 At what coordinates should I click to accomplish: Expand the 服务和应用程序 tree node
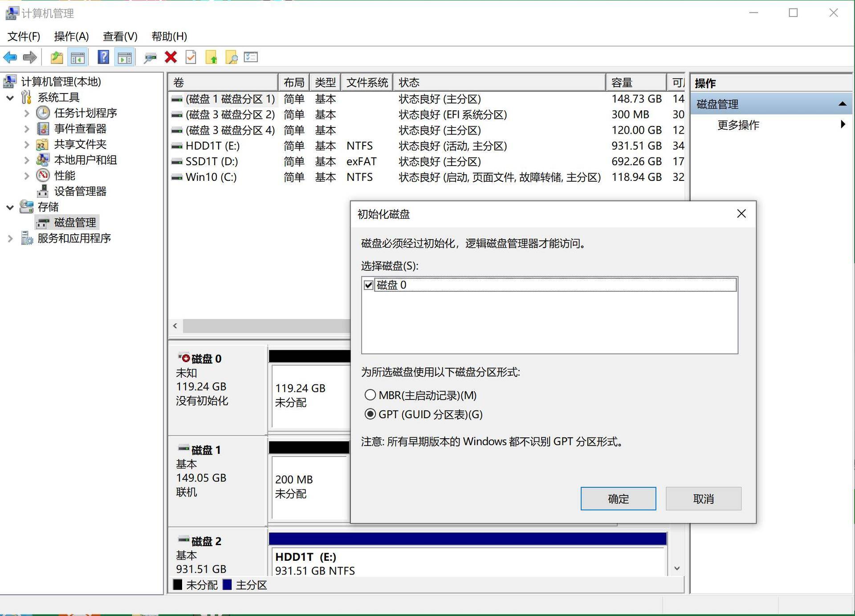pyautogui.click(x=10, y=238)
